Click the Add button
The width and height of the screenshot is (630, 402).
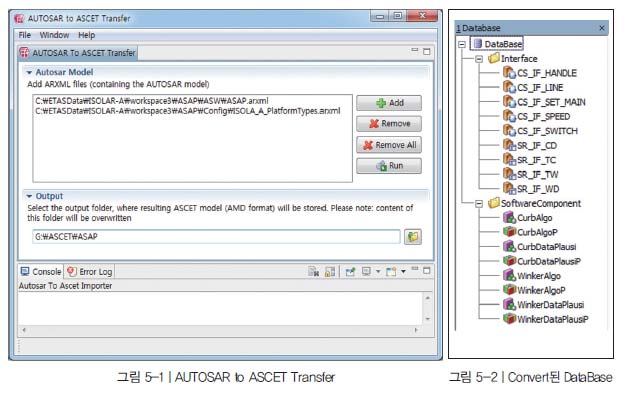(389, 103)
